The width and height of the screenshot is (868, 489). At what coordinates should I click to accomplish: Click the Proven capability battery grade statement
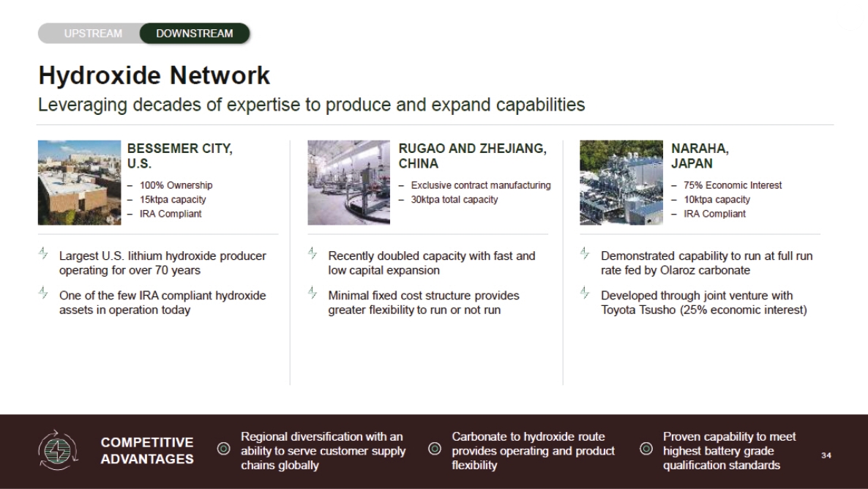(730, 451)
